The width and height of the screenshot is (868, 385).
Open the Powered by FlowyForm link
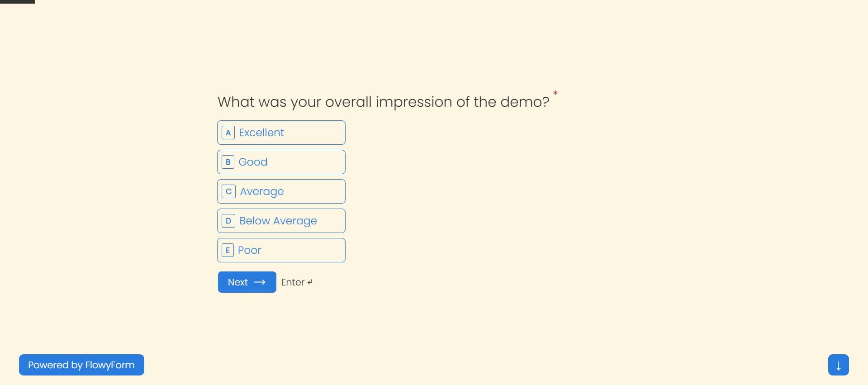coord(81,365)
